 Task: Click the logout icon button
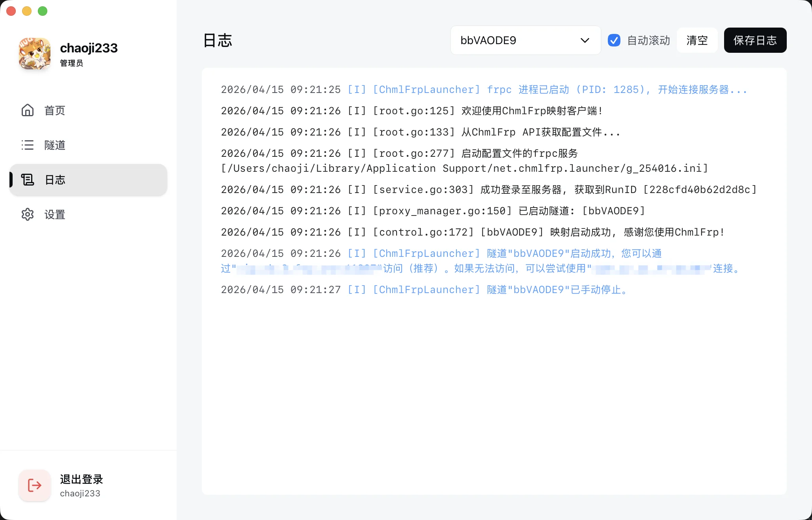click(35, 485)
